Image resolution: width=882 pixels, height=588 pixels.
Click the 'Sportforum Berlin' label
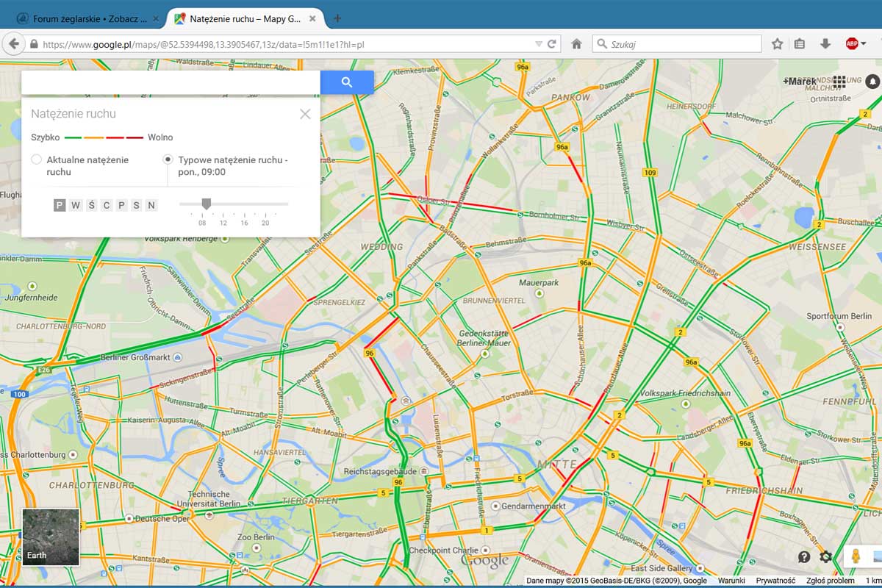pos(839,316)
